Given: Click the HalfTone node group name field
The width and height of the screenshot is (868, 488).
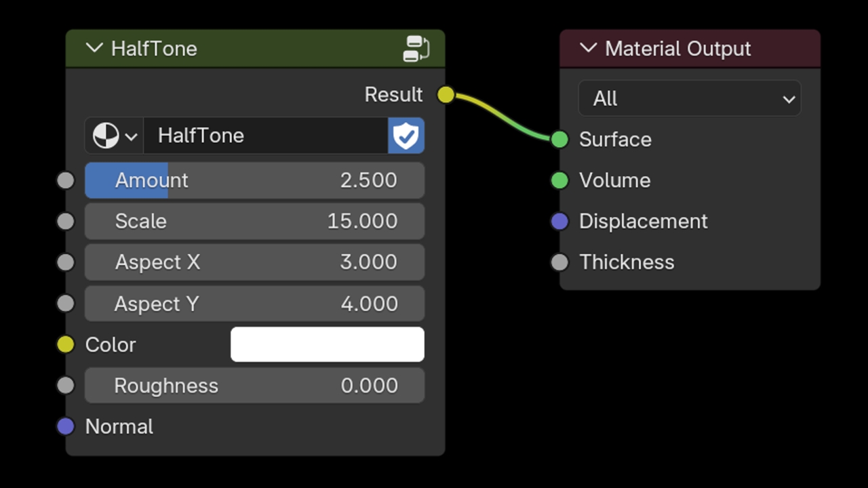Looking at the screenshot, I should [x=266, y=136].
